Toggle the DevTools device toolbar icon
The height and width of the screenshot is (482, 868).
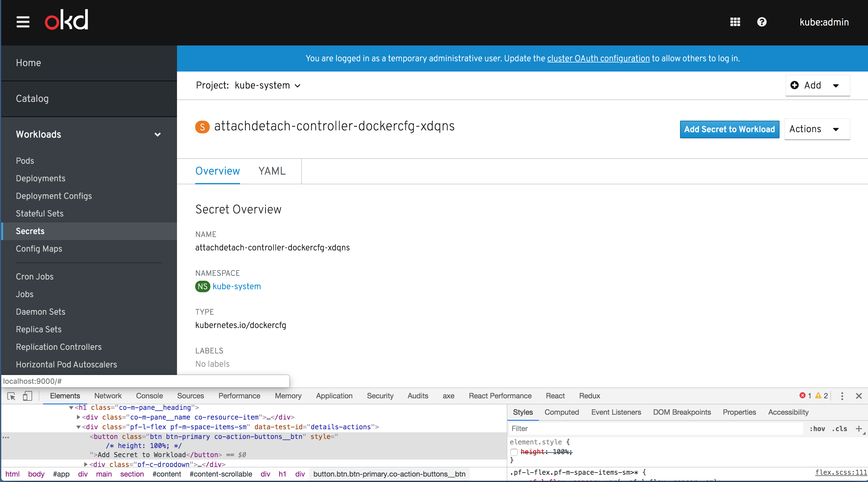coord(27,396)
